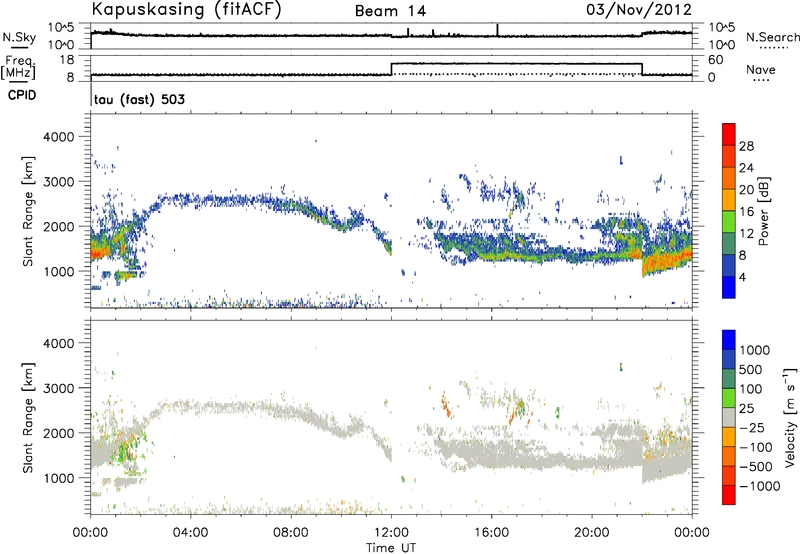
Task: Click the 500 label on Velocity colorbar
Action: pos(753,369)
